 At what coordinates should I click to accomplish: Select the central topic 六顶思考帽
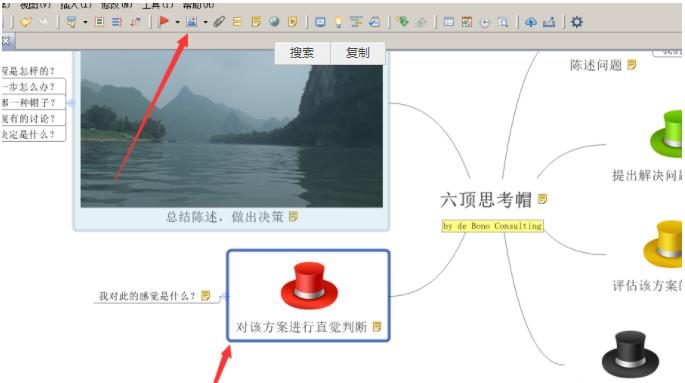486,200
